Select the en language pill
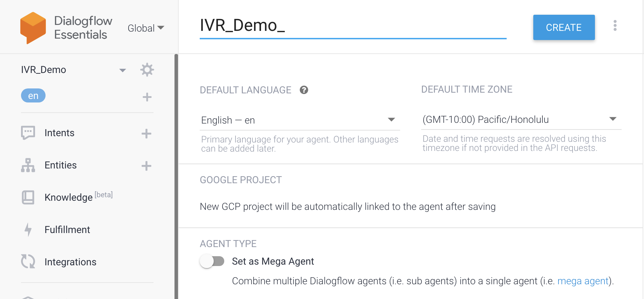The height and width of the screenshot is (299, 644). click(x=33, y=96)
